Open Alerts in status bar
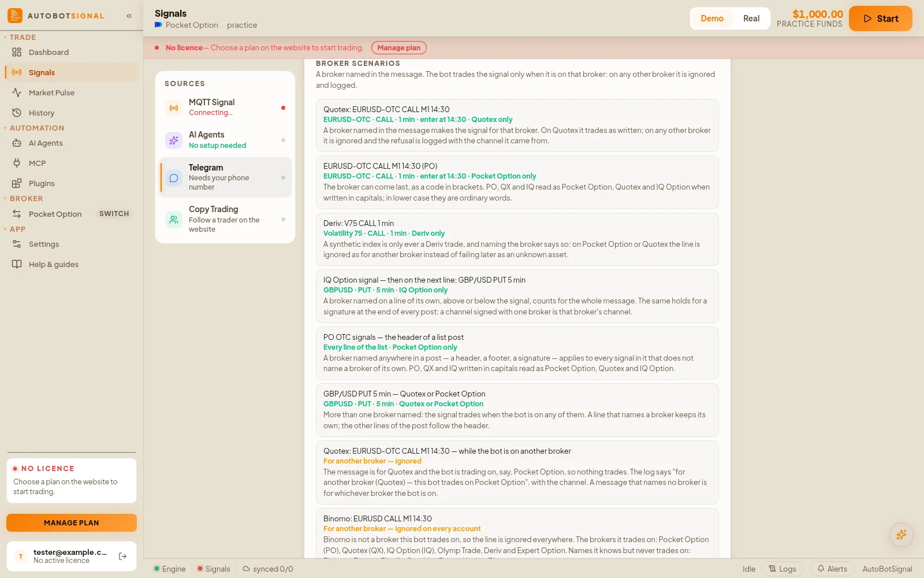924x578 pixels. (x=832, y=569)
